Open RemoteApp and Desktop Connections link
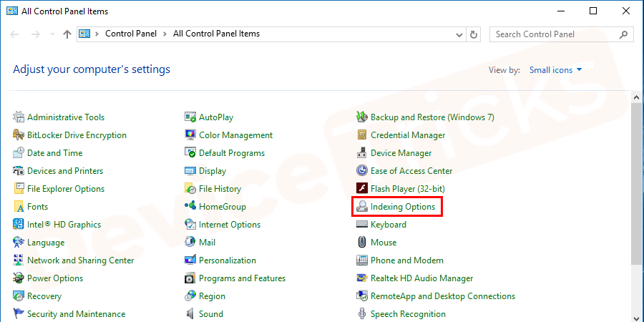644x322 pixels. point(443,296)
